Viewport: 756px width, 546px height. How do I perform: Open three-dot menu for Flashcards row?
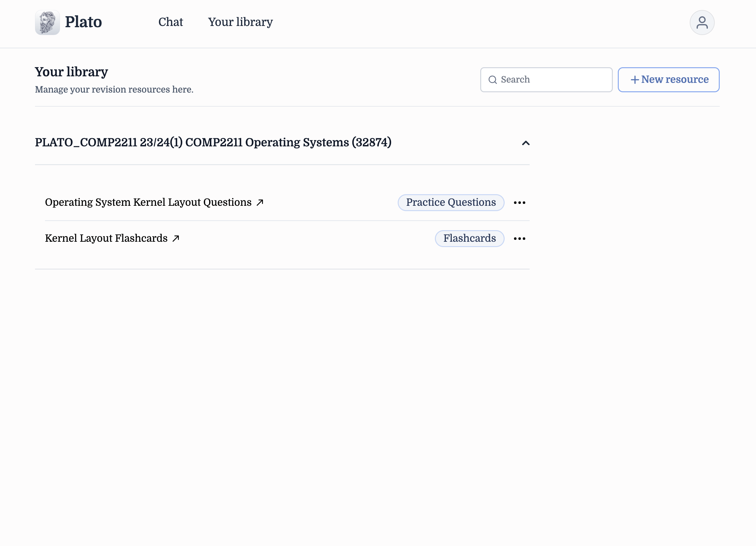[519, 239]
